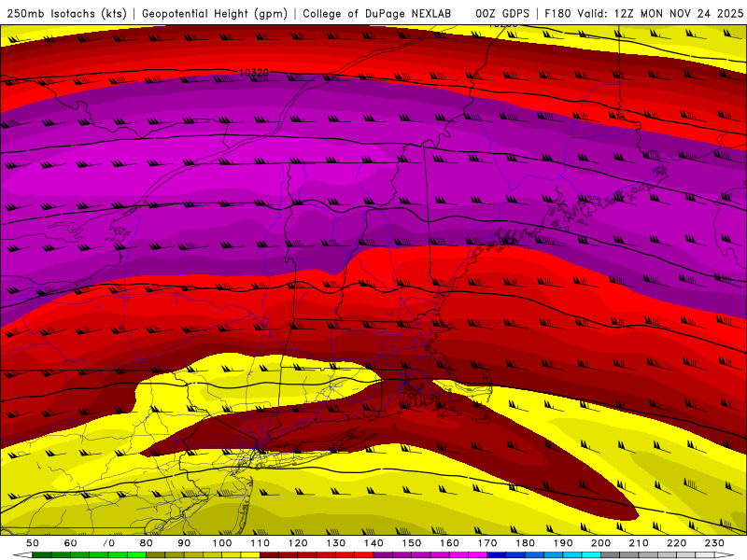Click the left arrow end of the color bar

tap(22, 555)
